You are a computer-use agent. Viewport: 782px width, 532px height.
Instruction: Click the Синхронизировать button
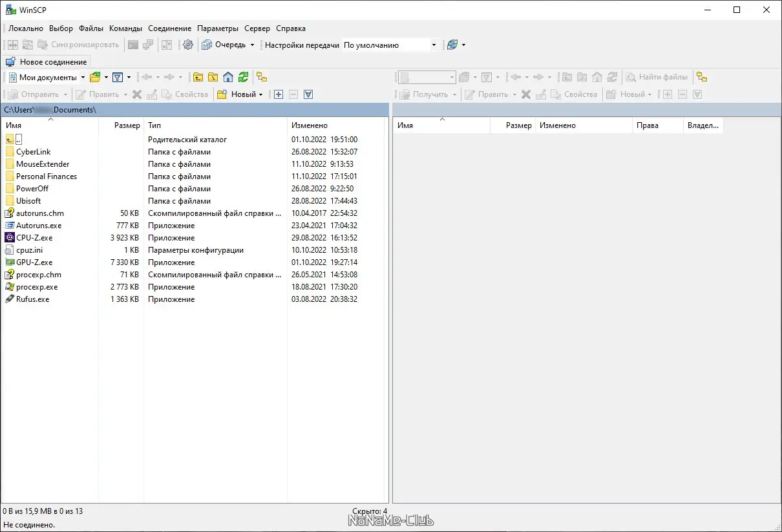79,45
